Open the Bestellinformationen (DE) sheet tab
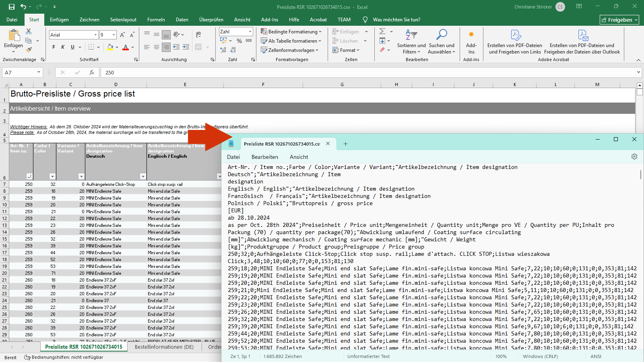644x362 pixels. click(x=164, y=347)
